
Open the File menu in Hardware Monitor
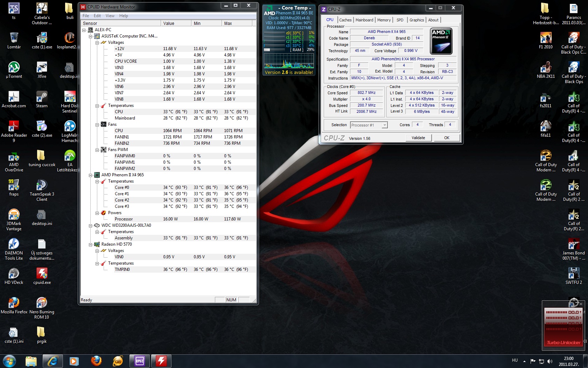coord(86,16)
